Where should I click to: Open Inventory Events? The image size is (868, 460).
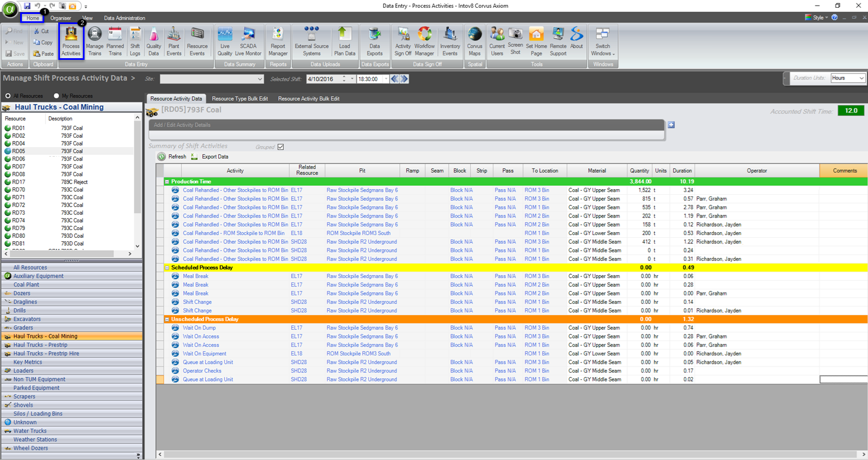point(450,41)
